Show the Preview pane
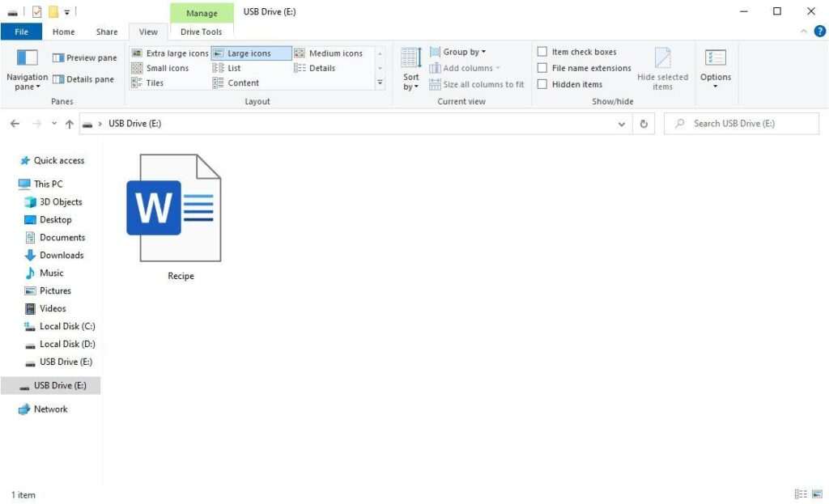Viewport: 829px width, 504px height. [x=84, y=57]
